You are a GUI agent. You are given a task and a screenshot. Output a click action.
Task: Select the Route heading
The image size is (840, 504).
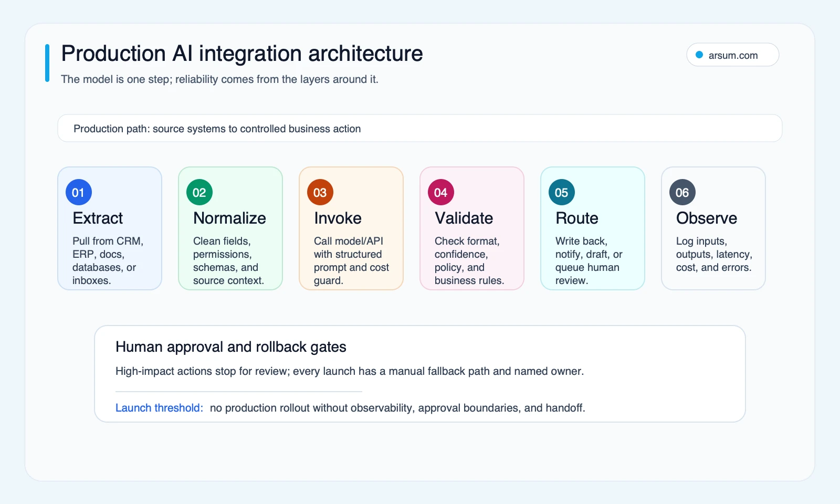pyautogui.click(x=577, y=218)
